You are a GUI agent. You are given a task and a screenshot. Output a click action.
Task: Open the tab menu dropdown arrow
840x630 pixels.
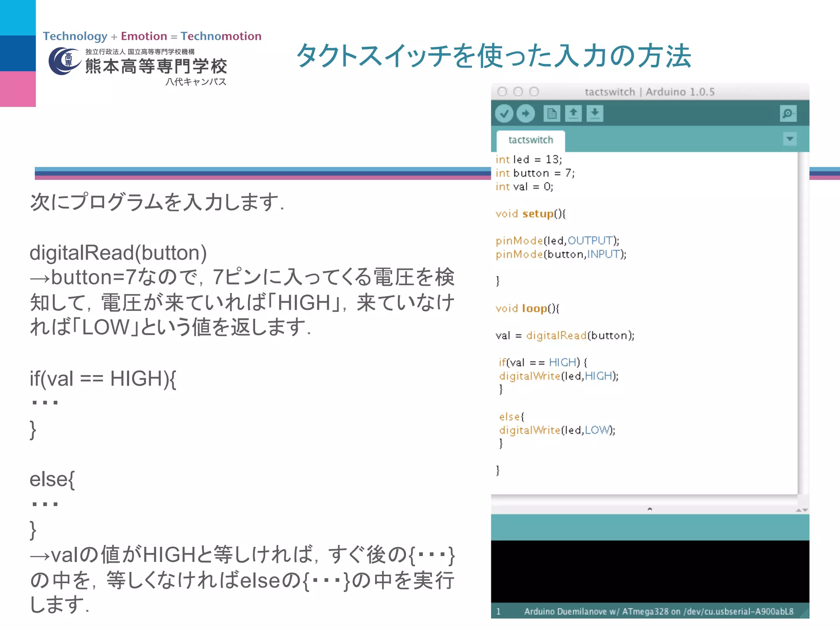click(x=790, y=139)
